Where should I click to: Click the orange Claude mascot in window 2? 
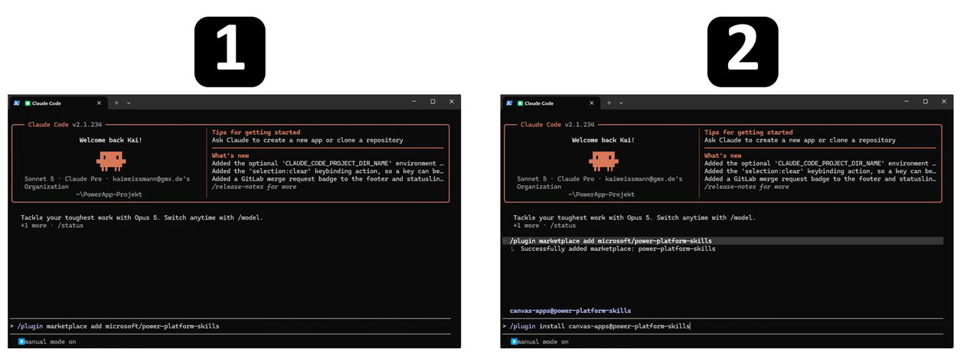coord(603,161)
